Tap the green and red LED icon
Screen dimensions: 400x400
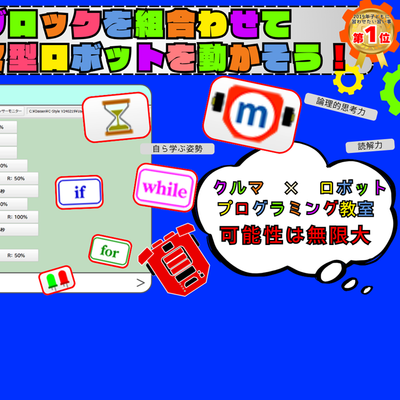coord(57,280)
